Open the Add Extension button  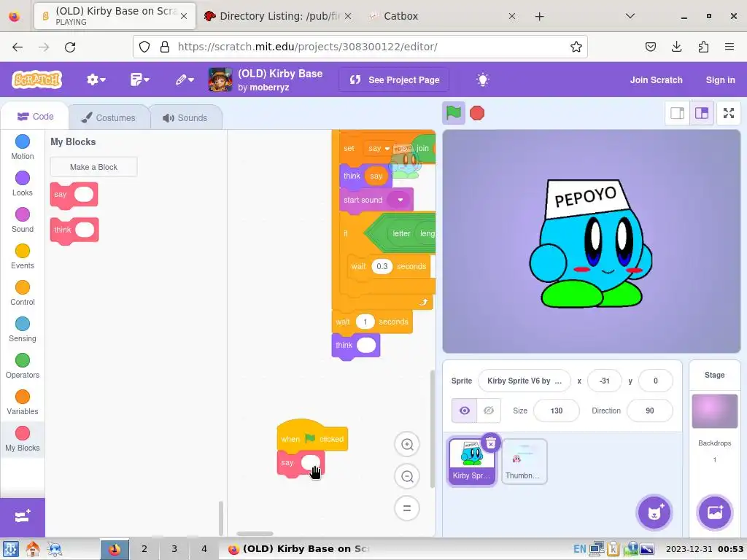tap(23, 517)
